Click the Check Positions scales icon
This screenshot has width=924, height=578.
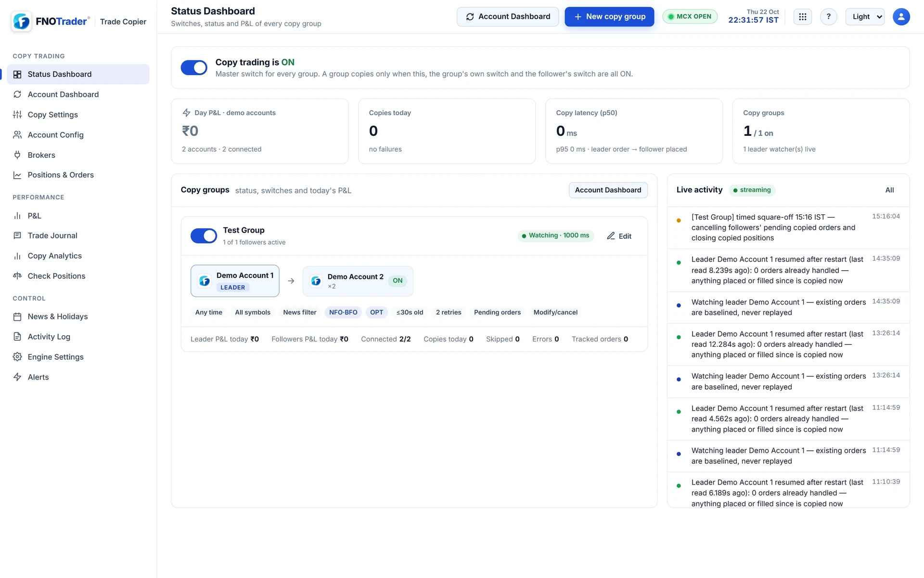(17, 276)
